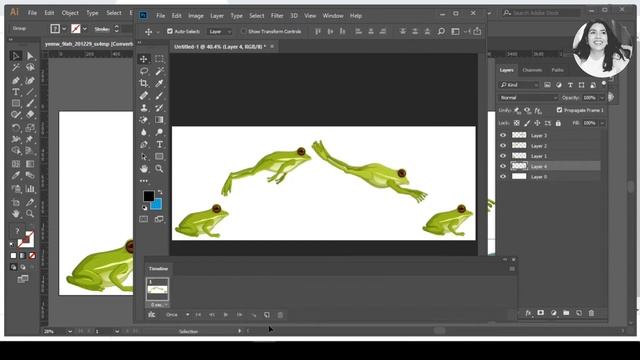Select the Magic Wand tool in Photoshop
The image size is (640, 360).
[159, 71]
